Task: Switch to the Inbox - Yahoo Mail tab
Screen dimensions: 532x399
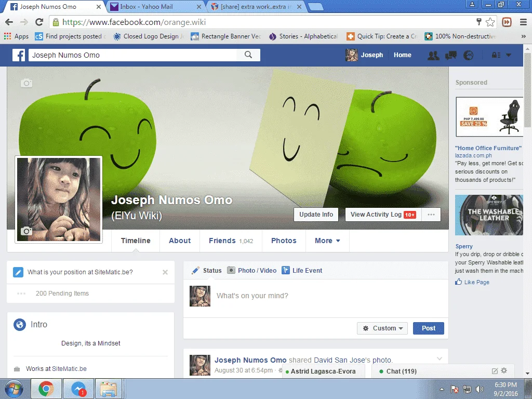Action: coord(156,6)
